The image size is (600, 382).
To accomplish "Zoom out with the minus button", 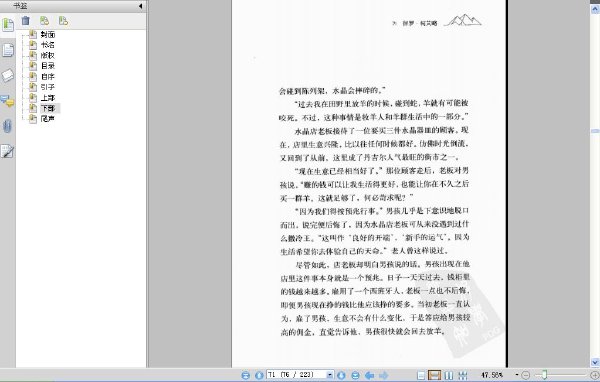I will (x=526, y=375).
